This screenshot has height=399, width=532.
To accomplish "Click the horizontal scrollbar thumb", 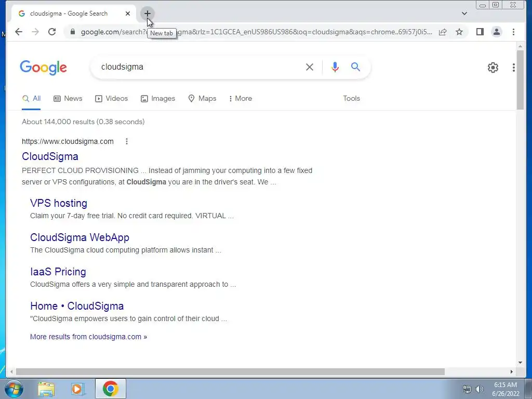I will tap(230, 372).
